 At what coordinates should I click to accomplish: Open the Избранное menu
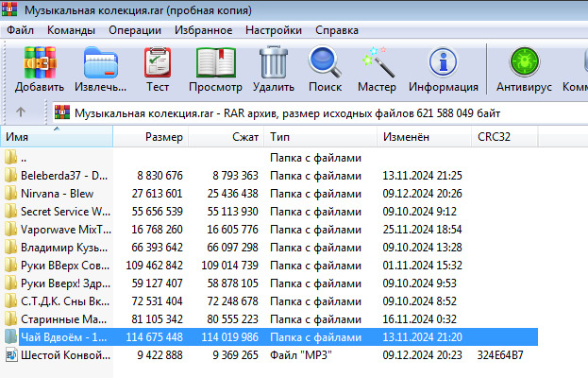(x=203, y=30)
